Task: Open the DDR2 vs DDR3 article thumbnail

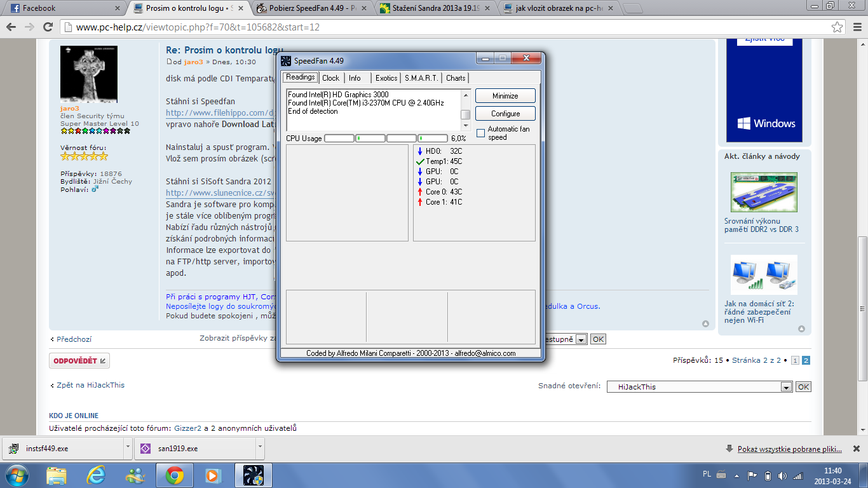Action: coord(764,192)
